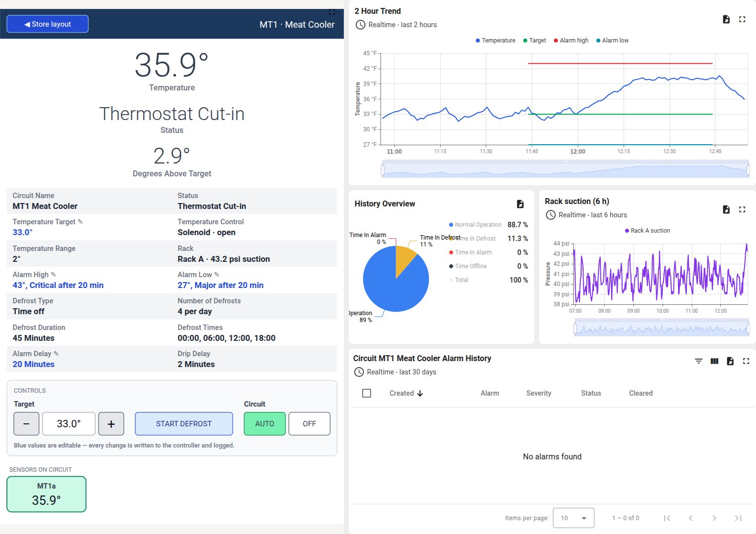Open the Items per page dropdown
Image resolution: width=756 pixels, height=534 pixels.
tap(573, 518)
